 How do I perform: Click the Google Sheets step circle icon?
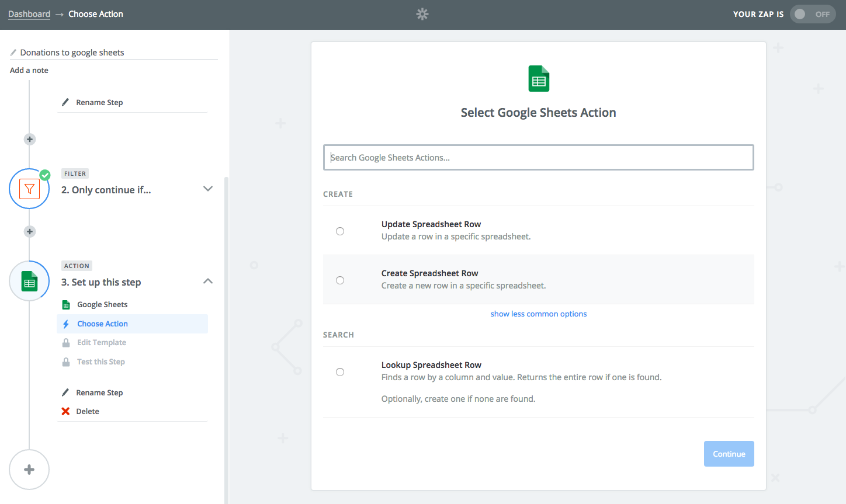tap(29, 281)
